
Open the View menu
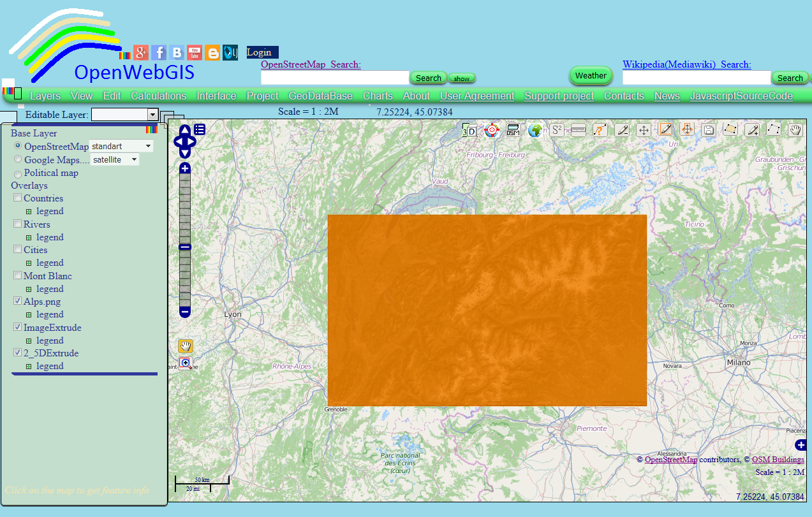(82, 96)
